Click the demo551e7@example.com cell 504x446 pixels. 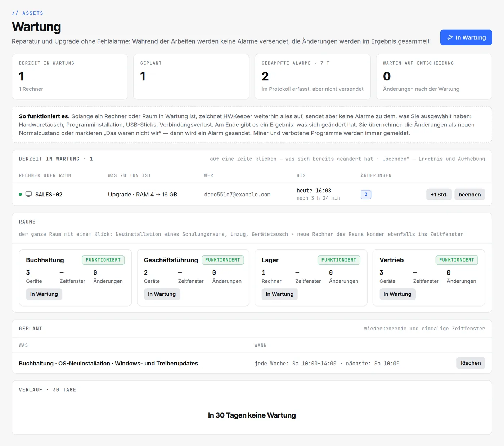click(x=237, y=195)
